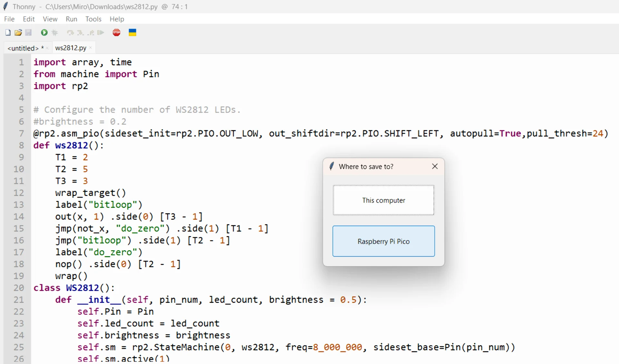Click the Open file folder icon

18,33
